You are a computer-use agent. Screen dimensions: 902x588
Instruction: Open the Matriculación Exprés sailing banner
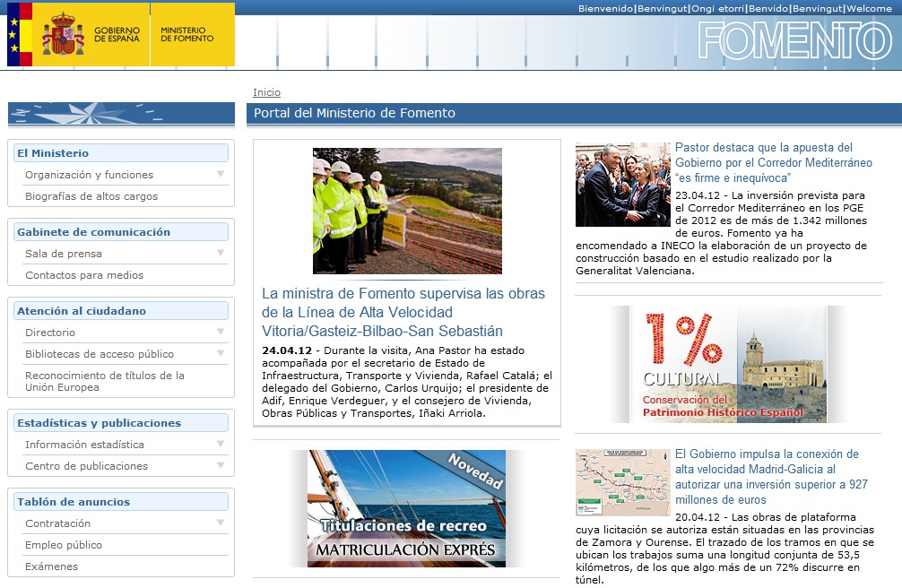point(406,508)
